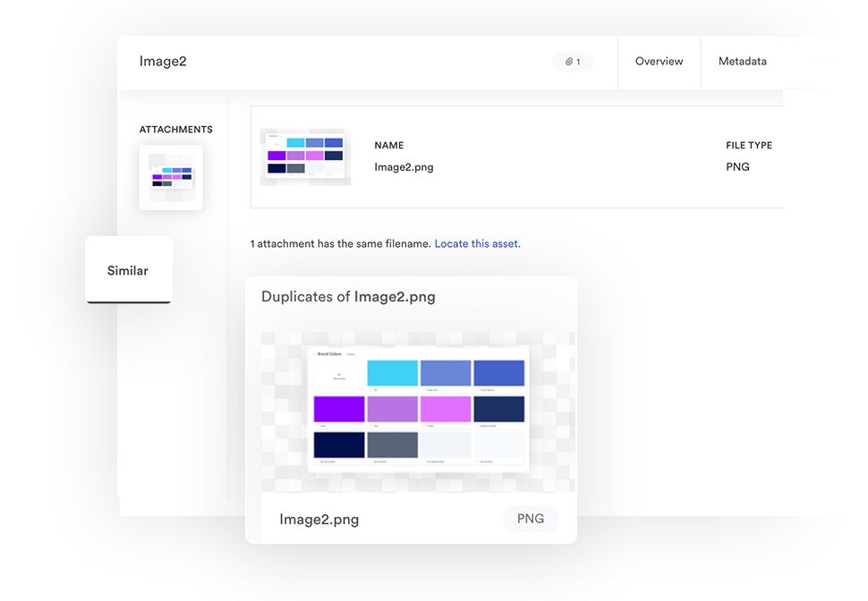Click the Image2 asset title
This screenshot has height=601, width=868.
[163, 62]
